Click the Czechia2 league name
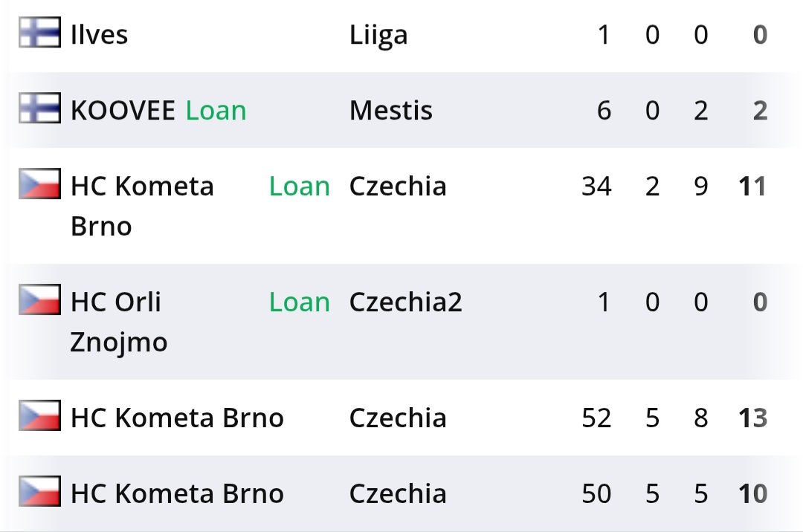803x532 pixels. pyautogui.click(x=406, y=302)
